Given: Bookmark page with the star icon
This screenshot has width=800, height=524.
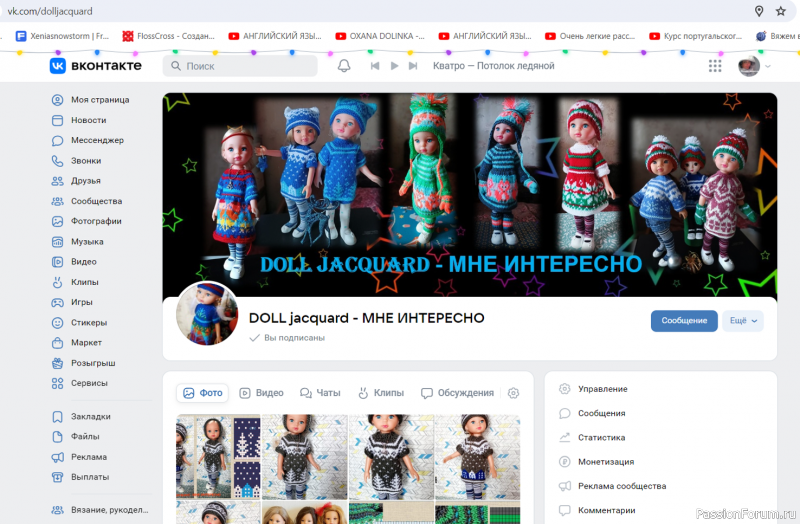Looking at the screenshot, I should click(x=781, y=11).
